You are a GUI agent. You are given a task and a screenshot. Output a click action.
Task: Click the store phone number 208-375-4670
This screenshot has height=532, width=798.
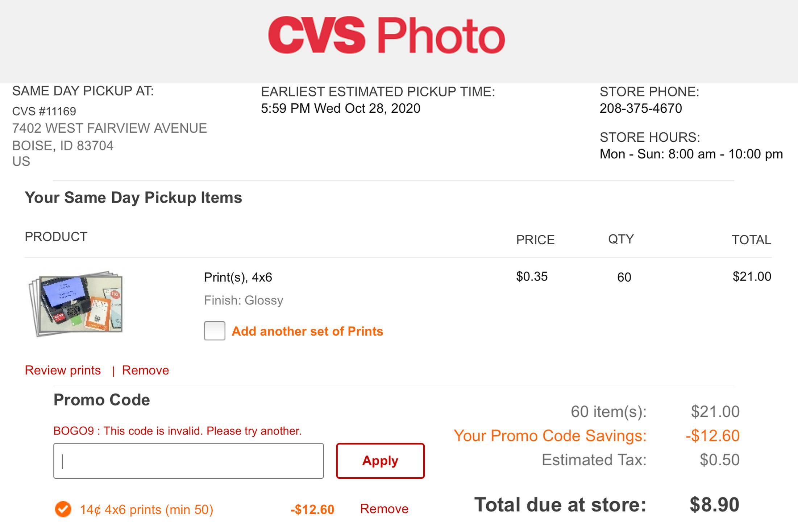[641, 108]
